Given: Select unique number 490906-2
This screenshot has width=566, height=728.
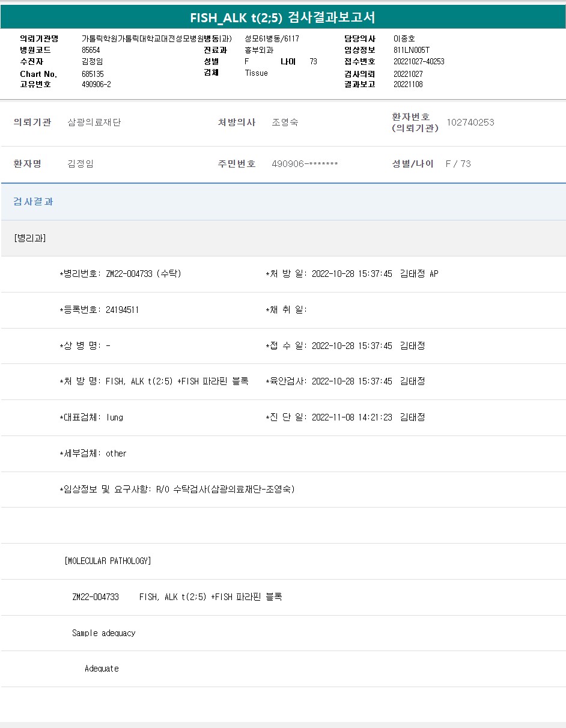Looking at the screenshot, I should coord(96,84).
